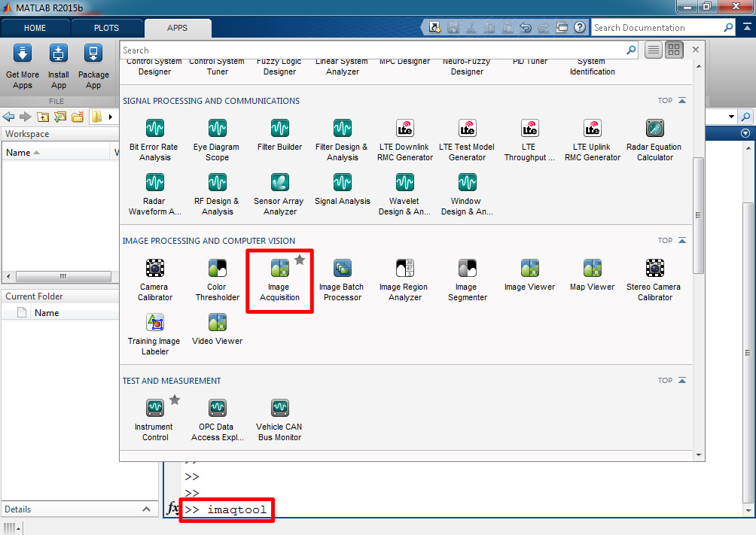This screenshot has height=535, width=756.
Task: Open the current folder path dropdown
Action: [x=731, y=117]
